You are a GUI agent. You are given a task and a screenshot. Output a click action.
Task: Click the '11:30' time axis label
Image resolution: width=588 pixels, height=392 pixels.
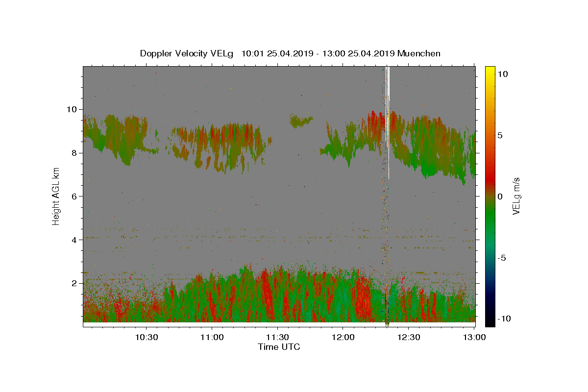[x=277, y=337]
